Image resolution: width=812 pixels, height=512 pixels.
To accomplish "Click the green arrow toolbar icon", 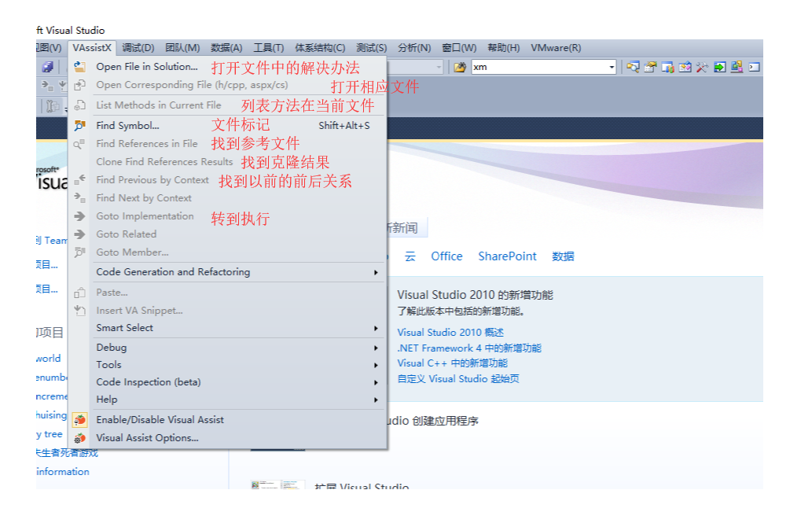I will click(720, 67).
